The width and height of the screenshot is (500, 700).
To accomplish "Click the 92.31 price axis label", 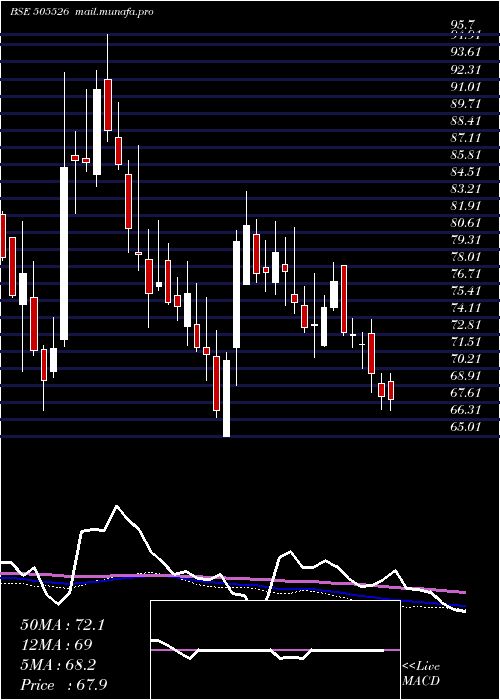I will tap(466, 70).
